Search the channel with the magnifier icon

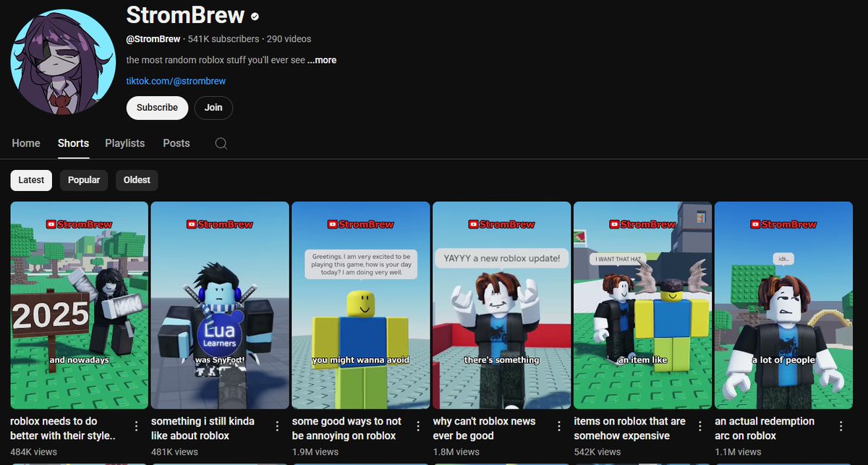point(221,143)
